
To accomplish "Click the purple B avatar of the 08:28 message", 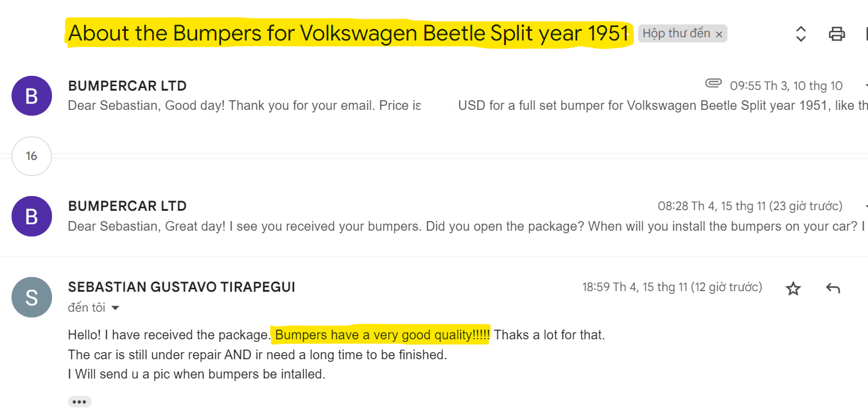I will coord(31,216).
